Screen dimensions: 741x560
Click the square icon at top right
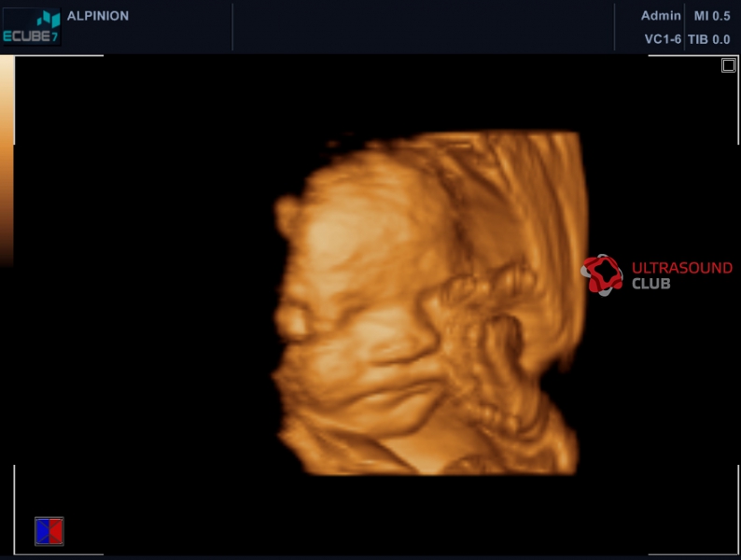[x=728, y=65]
